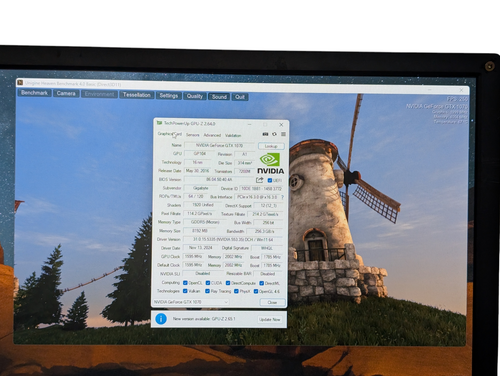Open the GPU-Z hamburger menu icon
The width and height of the screenshot is (500, 376).
(x=283, y=134)
